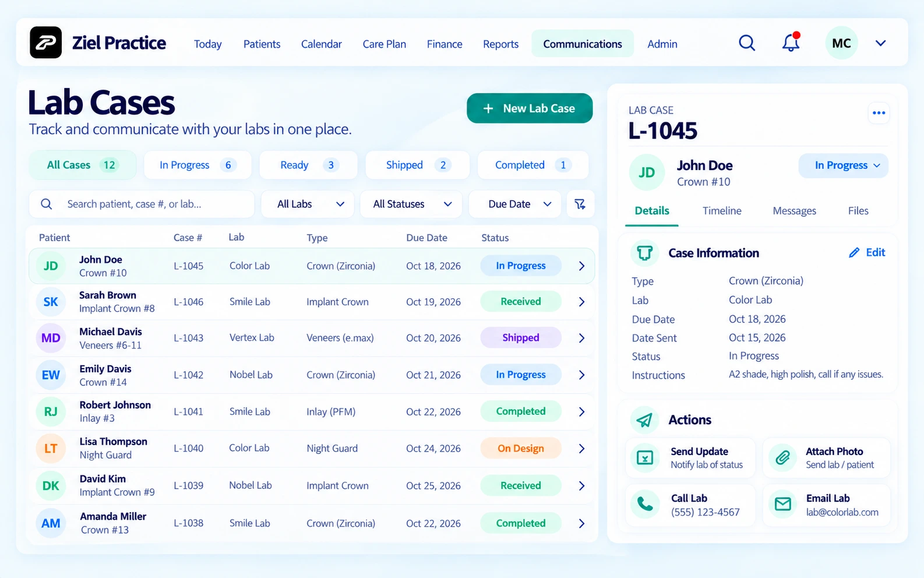The image size is (924, 578).
Task: Click the Email Lab envelope icon
Action: pos(782,504)
